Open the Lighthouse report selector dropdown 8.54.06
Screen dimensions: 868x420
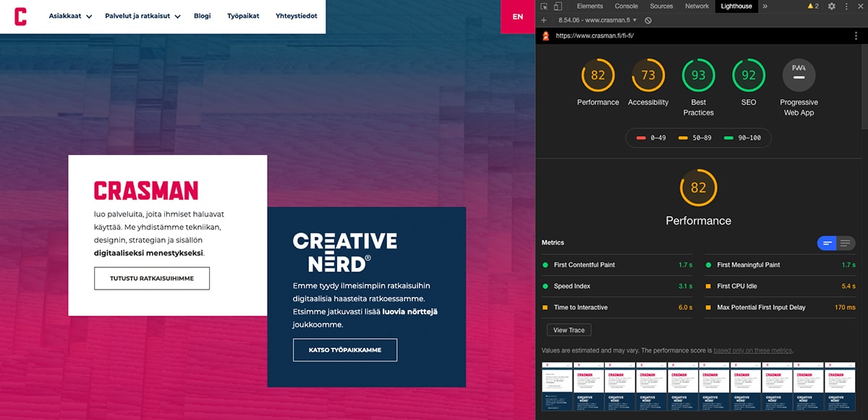point(597,20)
